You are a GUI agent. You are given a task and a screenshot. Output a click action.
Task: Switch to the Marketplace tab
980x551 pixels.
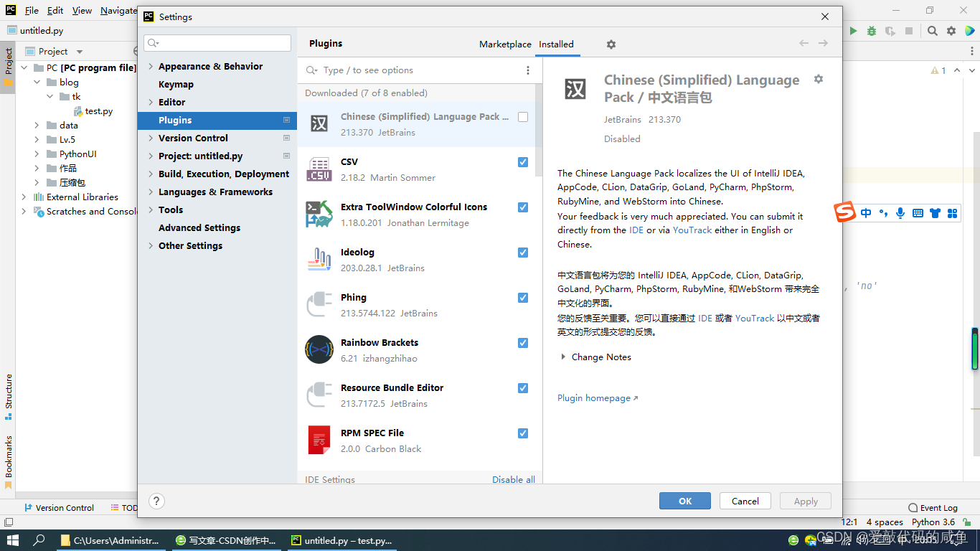click(505, 44)
